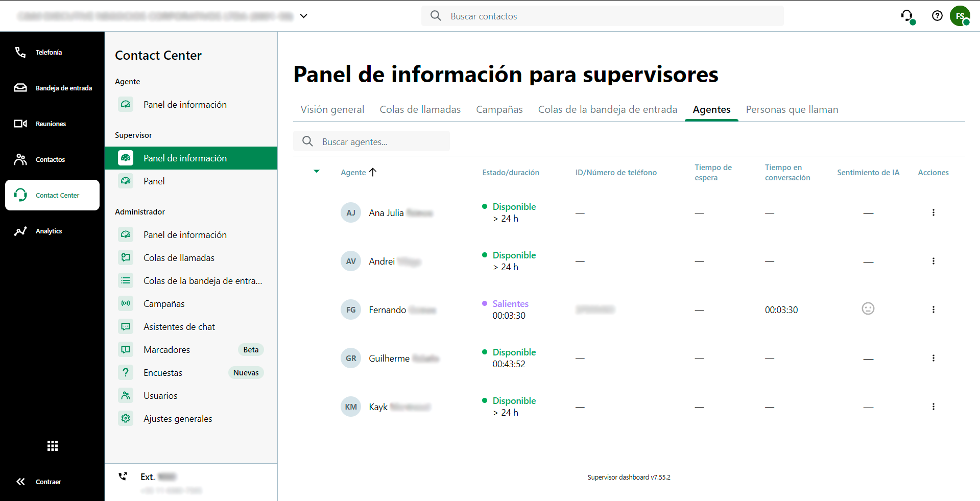Image resolution: width=980 pixels, height=501 pixels.
Task: Switch to the Colas de llamadas tab
Action: (420, 109)
